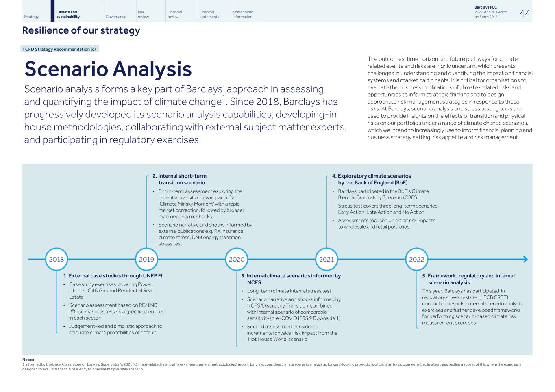The image size is (555, 392).
Task: Select the 2021 timeline marker
Action: tap(326, 259)
